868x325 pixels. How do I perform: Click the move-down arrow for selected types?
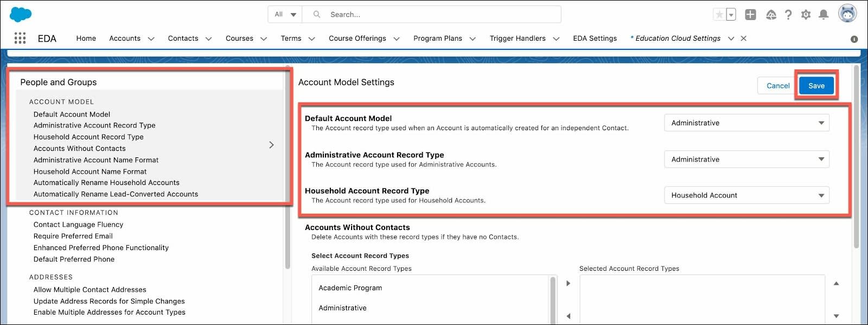point(836,316)
